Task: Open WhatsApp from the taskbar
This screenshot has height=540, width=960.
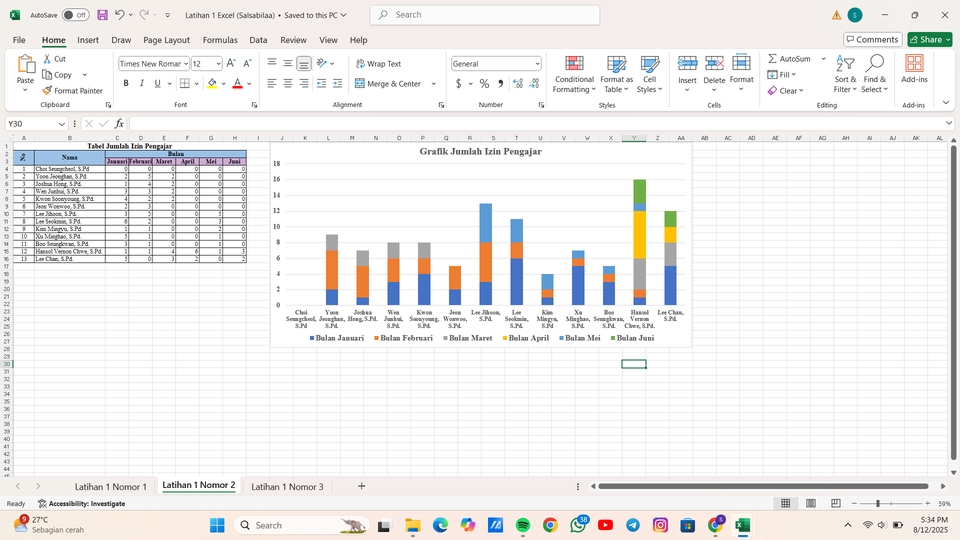Action: [578, 525]
